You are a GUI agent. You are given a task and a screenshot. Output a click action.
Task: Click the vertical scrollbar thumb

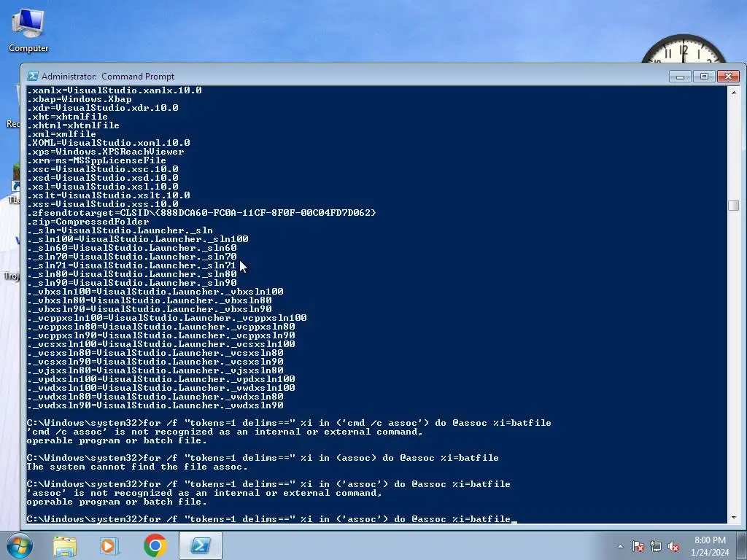pos(734,205)
